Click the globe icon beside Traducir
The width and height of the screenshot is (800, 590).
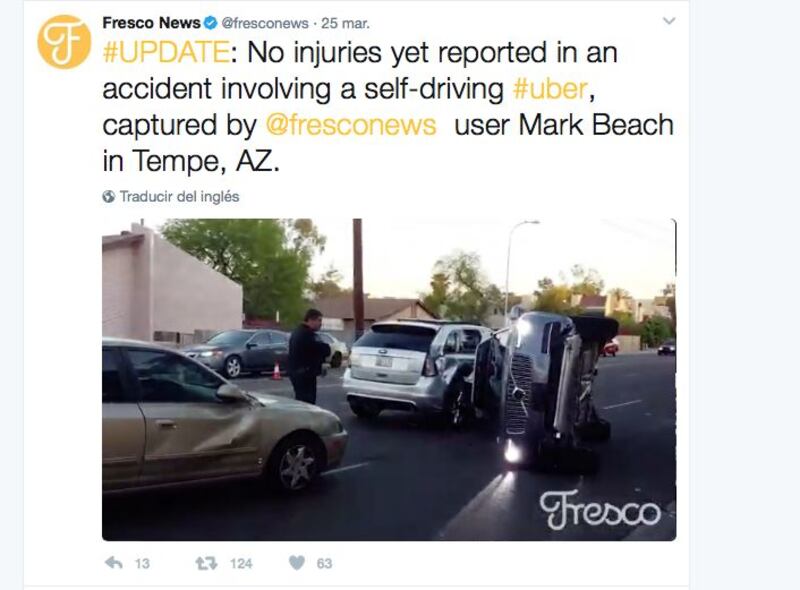(108, 196)
